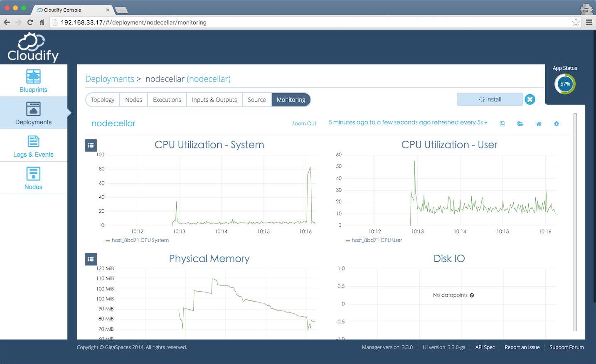The image size is (596, 364).
Task: Select the Monitoring tab
Action: coord(291,100)
